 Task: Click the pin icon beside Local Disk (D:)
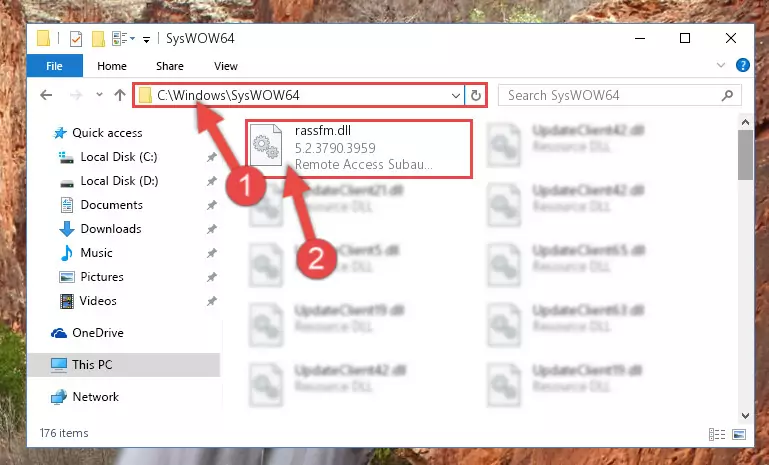(211, 181)
